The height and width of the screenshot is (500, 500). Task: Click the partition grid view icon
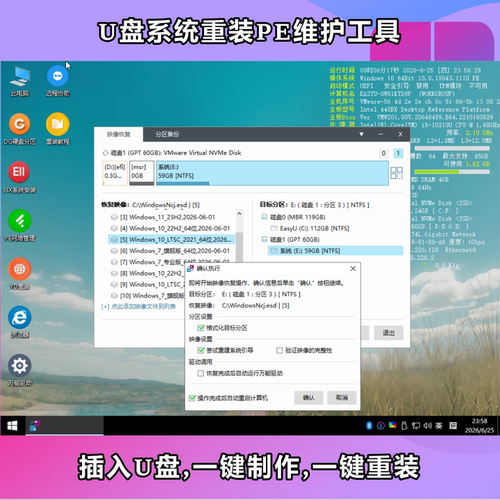[x=397, y=173]
